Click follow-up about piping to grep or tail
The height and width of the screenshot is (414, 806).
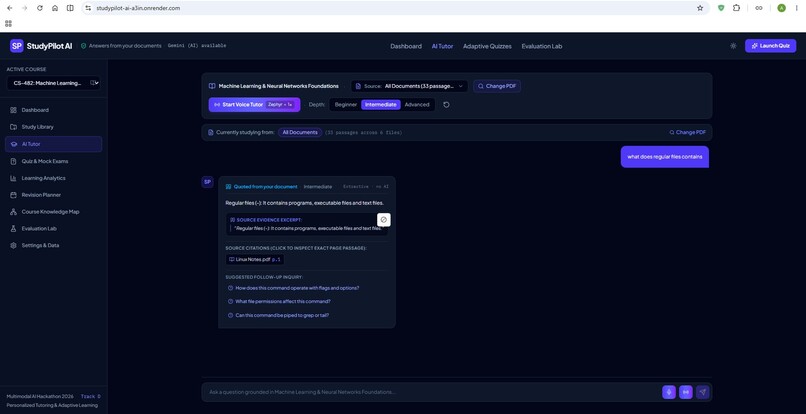coord(278,315)
